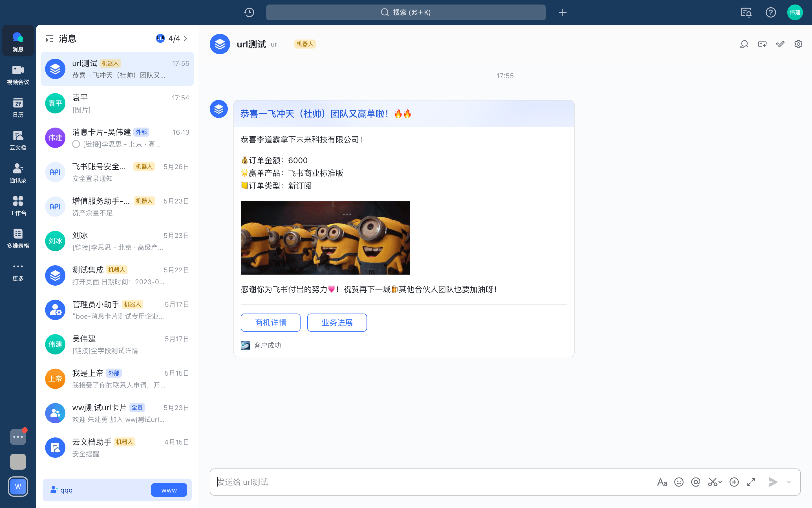This screenshot has width=812, height=508.
Task: Click the 业务进展 button
Action: pos(337,323)
